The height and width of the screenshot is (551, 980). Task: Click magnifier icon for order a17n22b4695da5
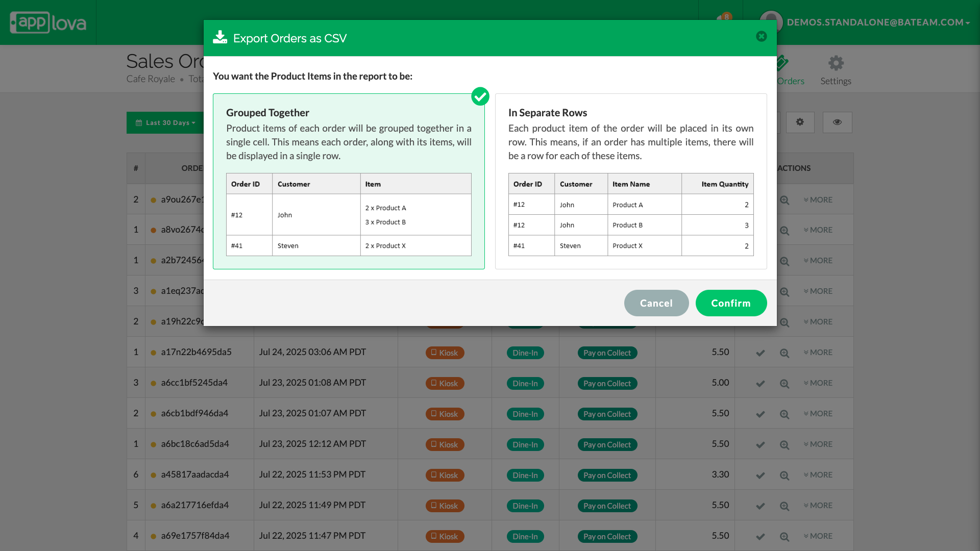785,353
